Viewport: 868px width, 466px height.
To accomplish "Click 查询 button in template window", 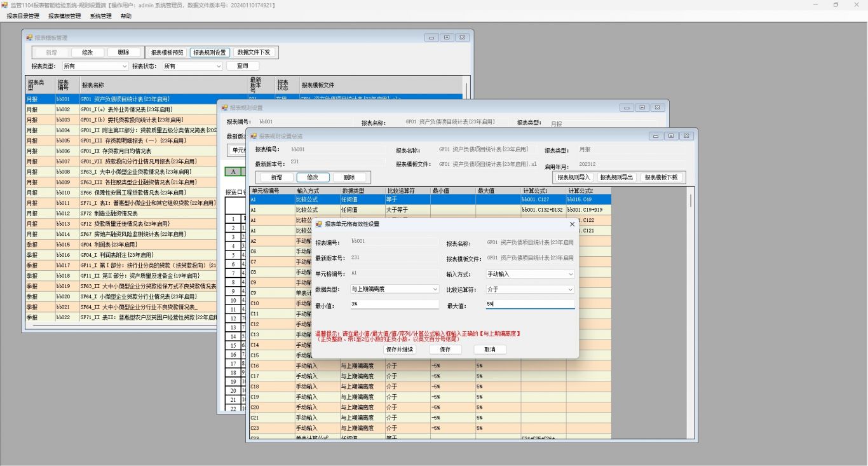I will click(243, 65).
